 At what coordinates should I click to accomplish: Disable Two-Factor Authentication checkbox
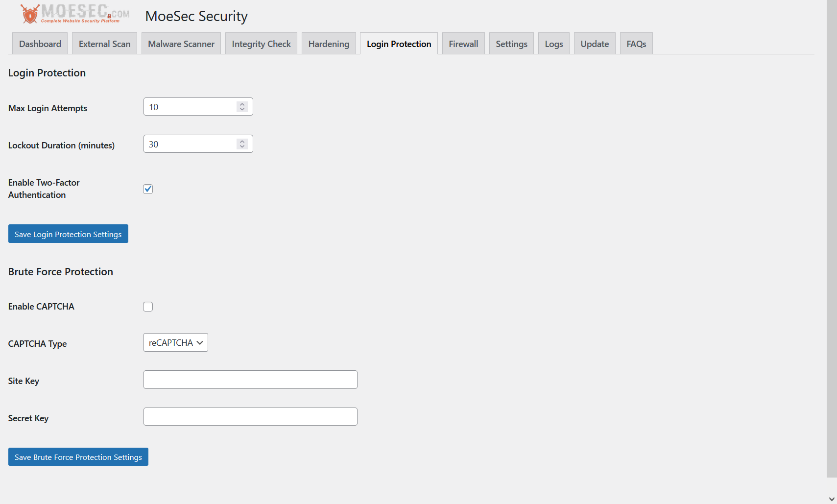(148, 189)
